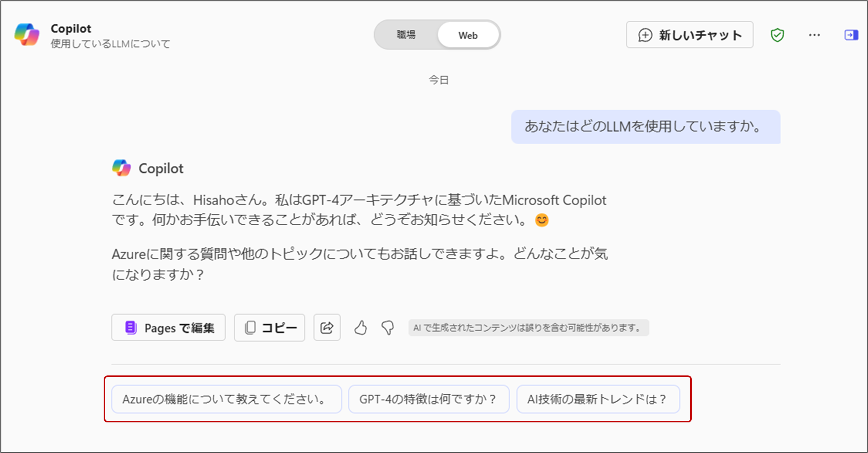Select suggestion Azureの機能について教えてください。
The image size is (868, 453).
[227, 399]
